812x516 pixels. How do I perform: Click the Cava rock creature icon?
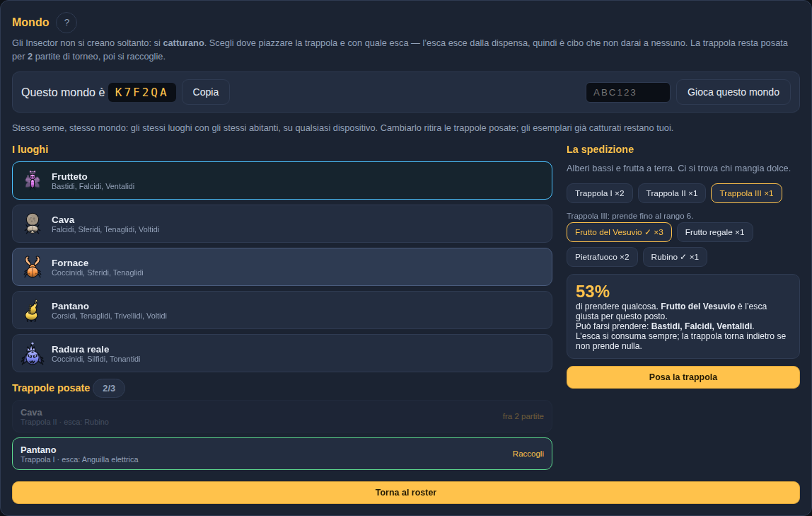[33, 223]
